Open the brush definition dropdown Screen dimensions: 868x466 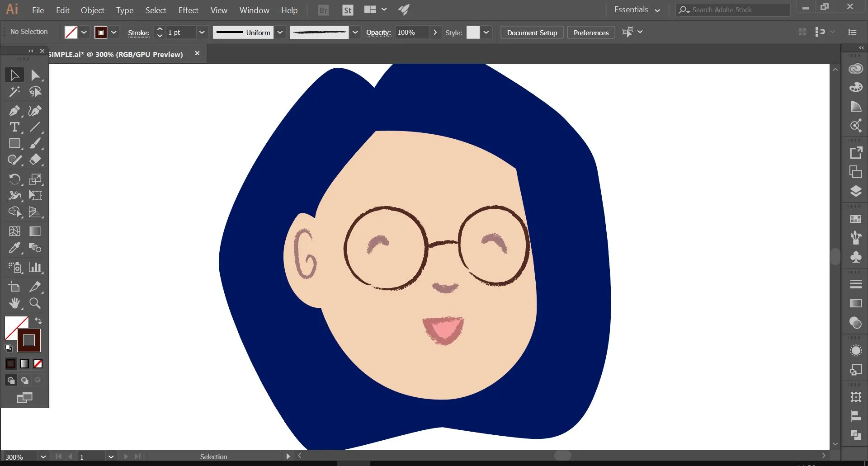(x=355, y=32)
